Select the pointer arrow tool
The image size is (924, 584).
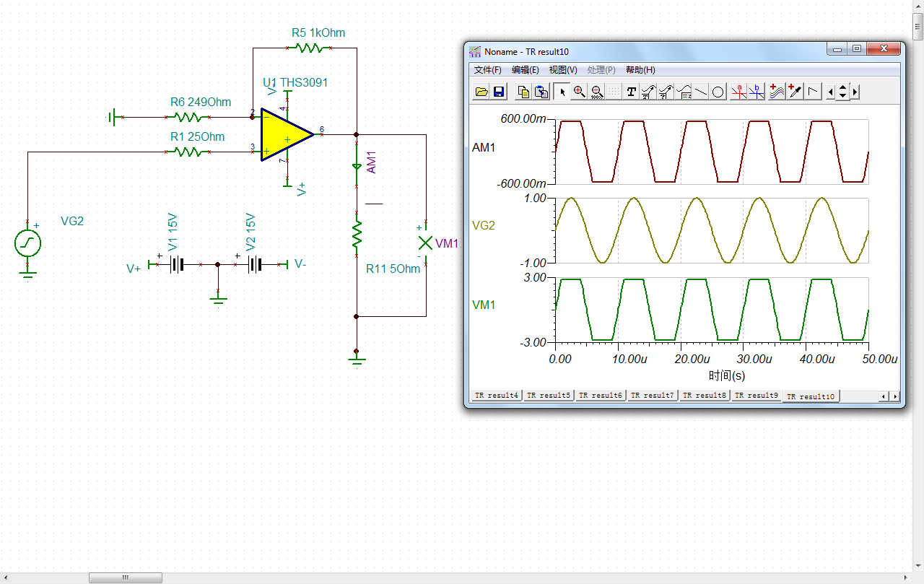(562, 92)
